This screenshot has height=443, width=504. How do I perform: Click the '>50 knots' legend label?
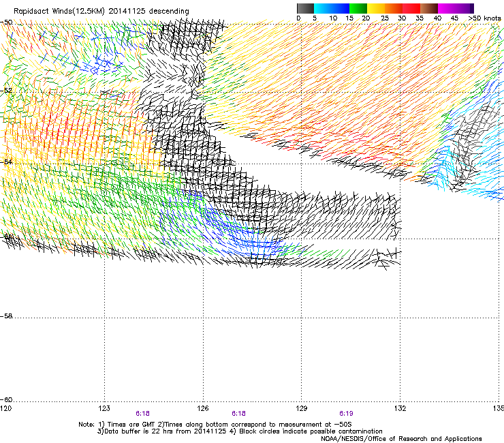[x=484, y=18]
